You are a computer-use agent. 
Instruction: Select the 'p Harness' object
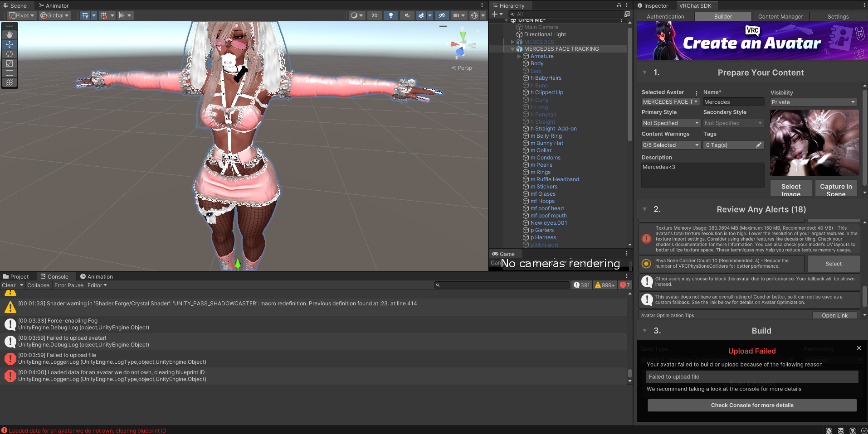[543, 237]
